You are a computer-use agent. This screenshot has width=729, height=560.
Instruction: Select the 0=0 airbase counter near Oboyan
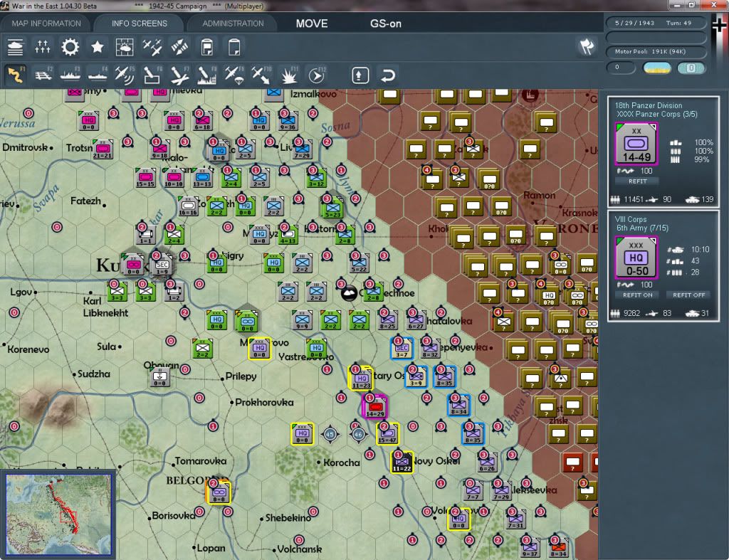(160, 376)
